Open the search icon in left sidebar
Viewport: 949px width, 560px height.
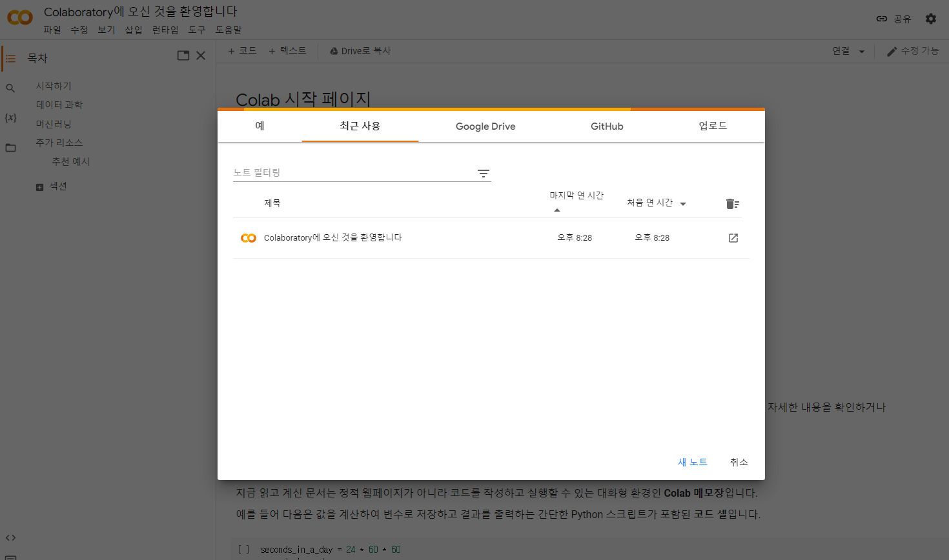[x=10, y=88]
